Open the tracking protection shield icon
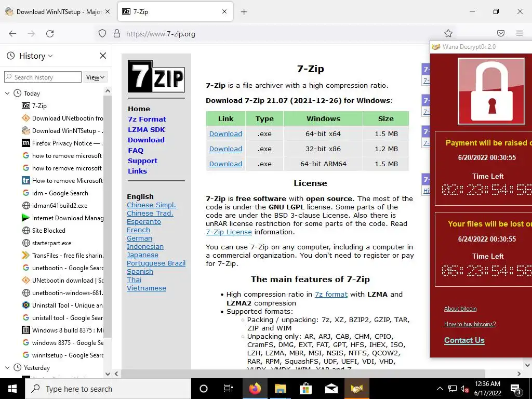This screenshot has height=399, width=532. 102,34
